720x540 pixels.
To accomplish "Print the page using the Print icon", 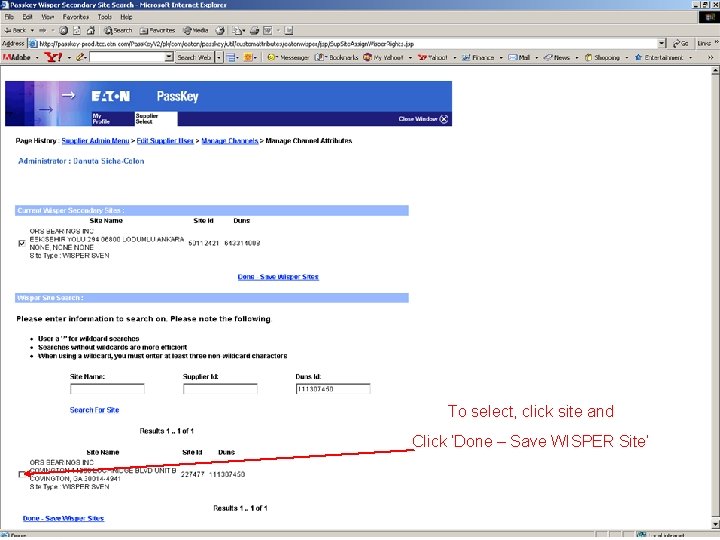I will (x=254, y=30).
